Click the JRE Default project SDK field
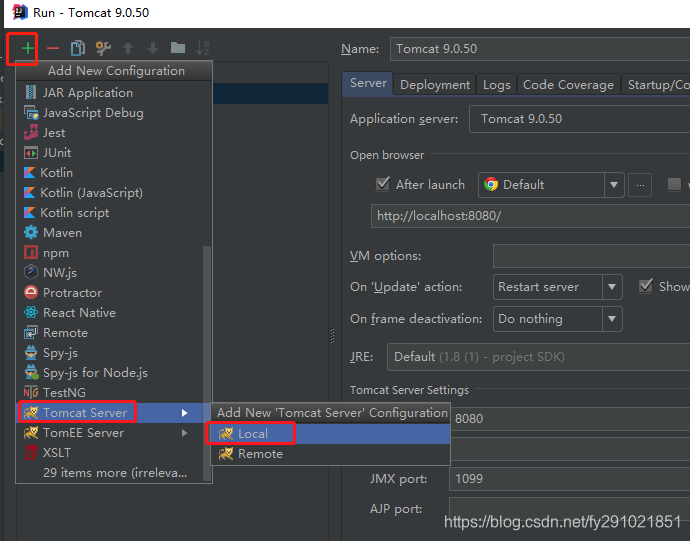This screenshot has width=690, height=541. point(539,357)
